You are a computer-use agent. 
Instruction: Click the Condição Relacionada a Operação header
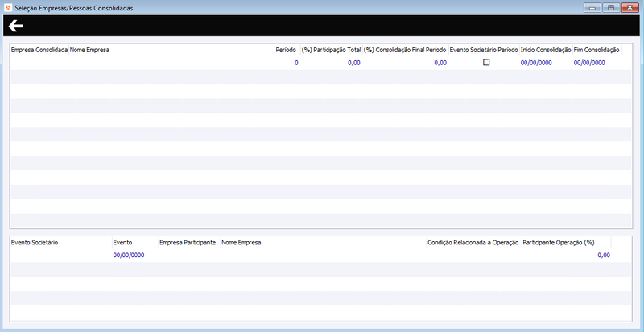coord(473,242)
